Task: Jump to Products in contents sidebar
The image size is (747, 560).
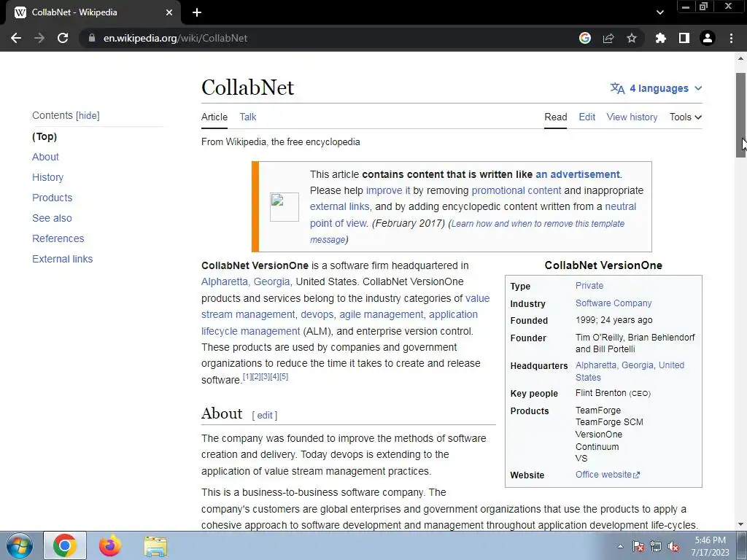Action: click(53, 198)
